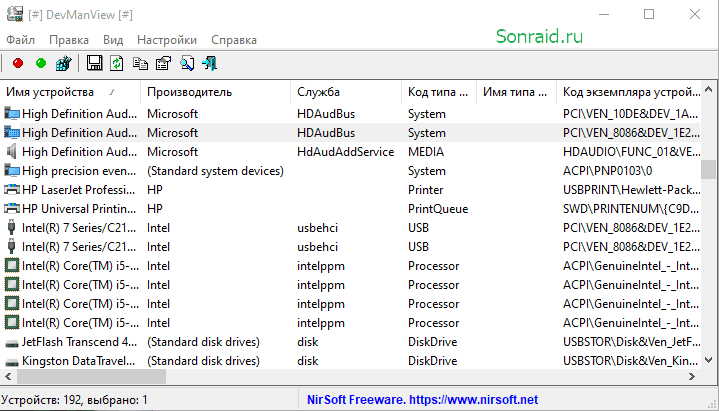Sort by the Имя типа column header
The height and width of the screenshot is (411, 719).
[515, 92]
